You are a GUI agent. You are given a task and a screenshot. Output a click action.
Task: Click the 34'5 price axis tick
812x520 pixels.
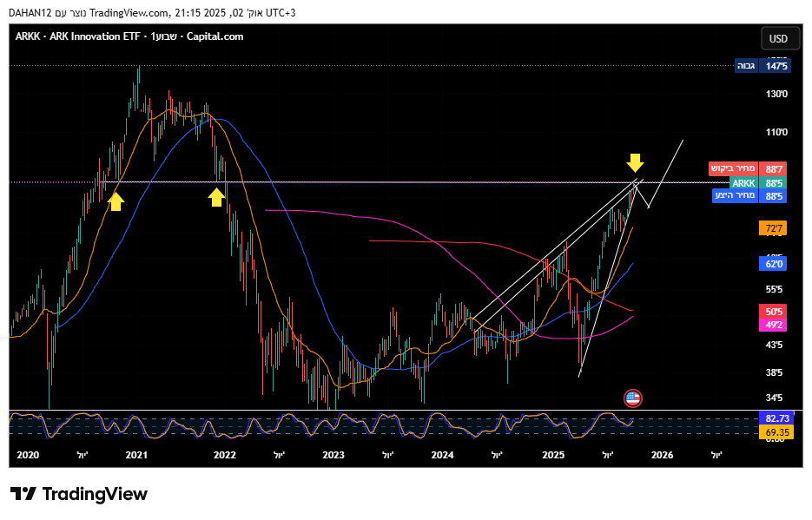tap(774, 398)
